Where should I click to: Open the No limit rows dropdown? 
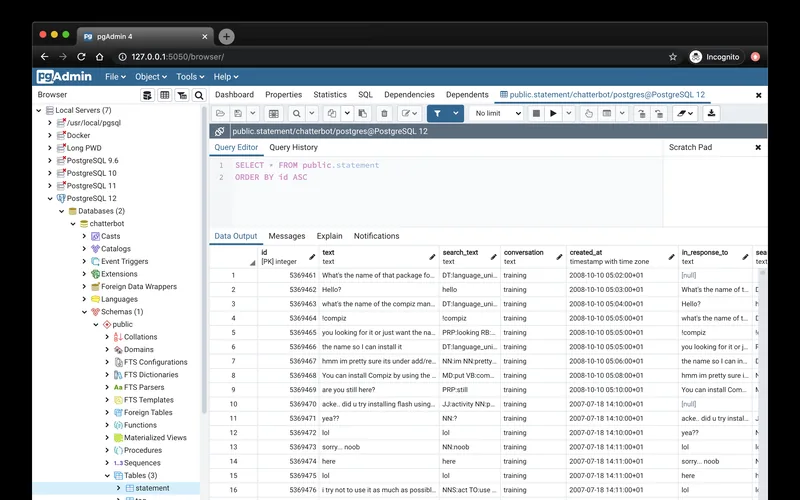(x=497, y=113)
